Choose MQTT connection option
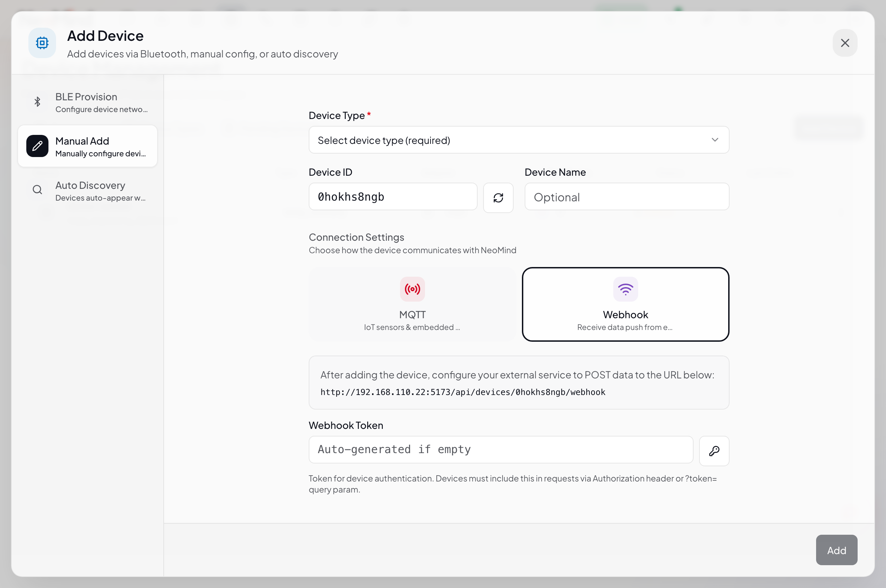 click(x=412, y=304)
